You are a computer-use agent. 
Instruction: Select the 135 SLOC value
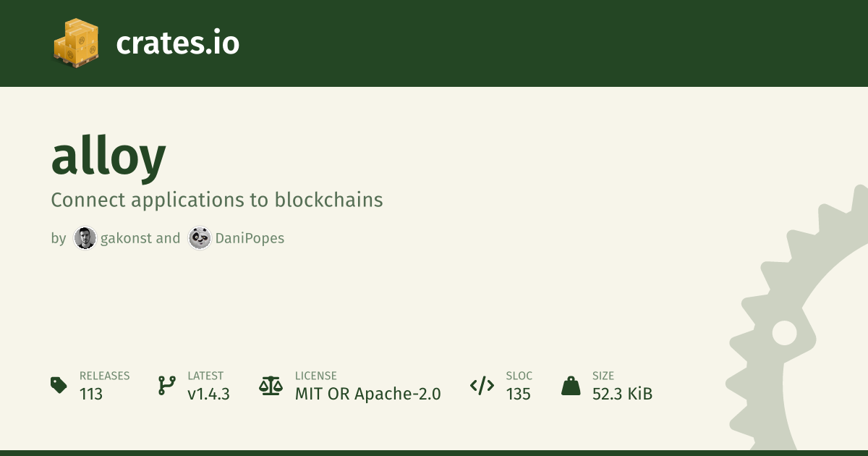point(519,394)
